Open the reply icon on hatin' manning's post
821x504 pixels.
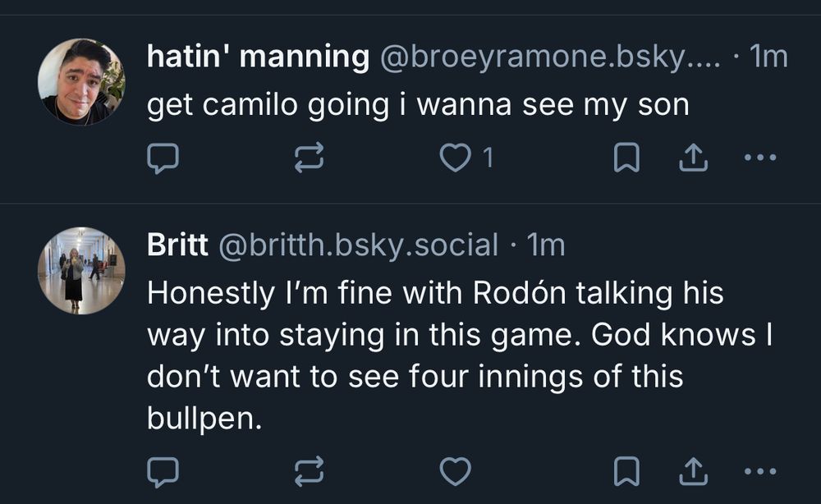click(162, 158)
